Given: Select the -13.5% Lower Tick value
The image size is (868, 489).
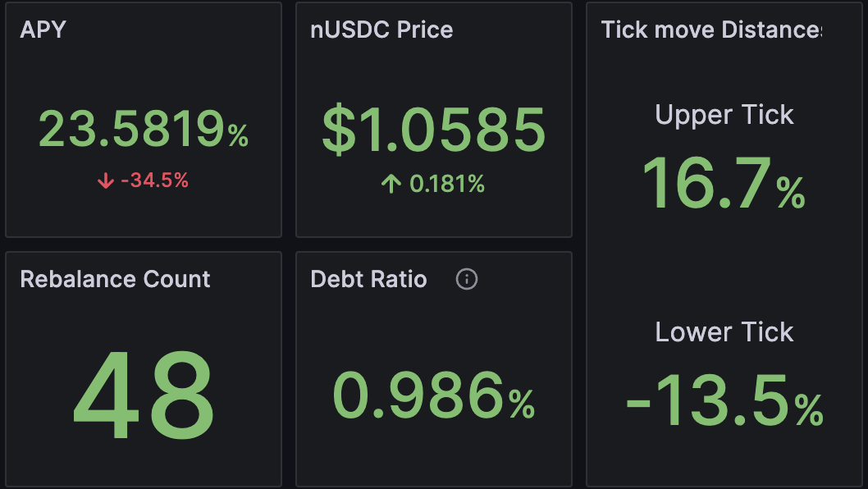Looking at the screenshot, I should click(x=724, y=401).
